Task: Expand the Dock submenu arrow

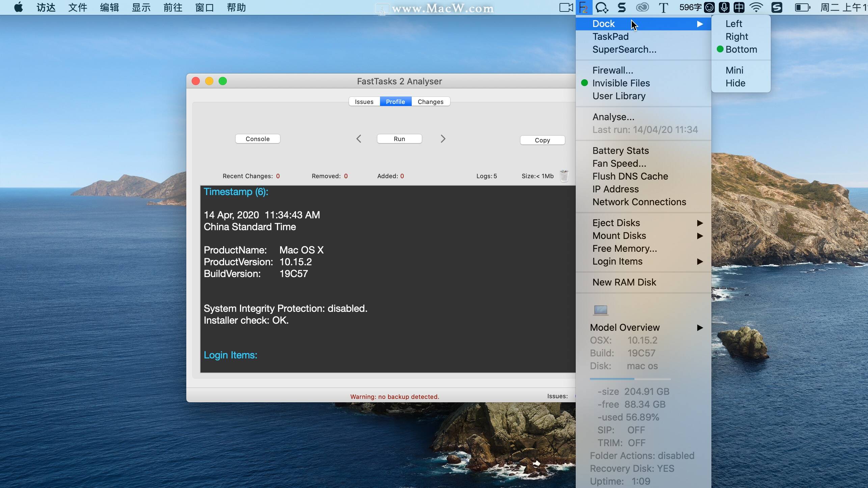Action: 700,24
